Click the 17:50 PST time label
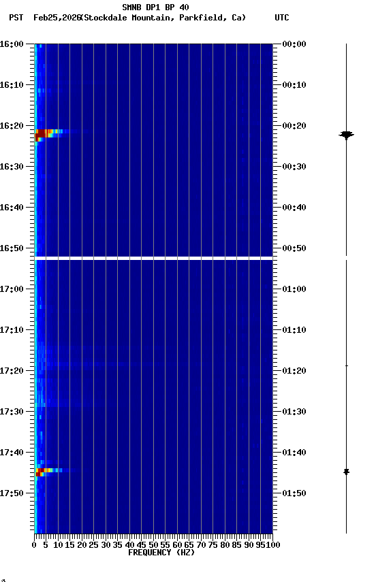 point(12,493)
